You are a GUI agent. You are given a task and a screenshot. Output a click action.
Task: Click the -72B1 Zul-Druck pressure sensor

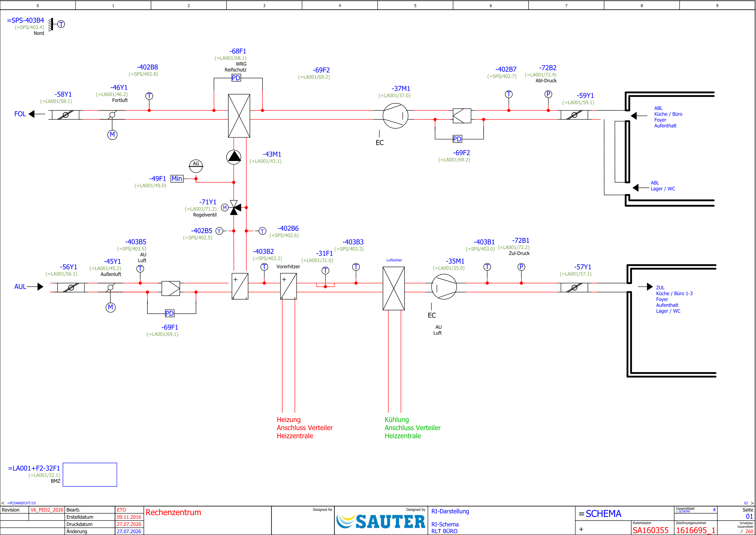click(x=521, y=267)
